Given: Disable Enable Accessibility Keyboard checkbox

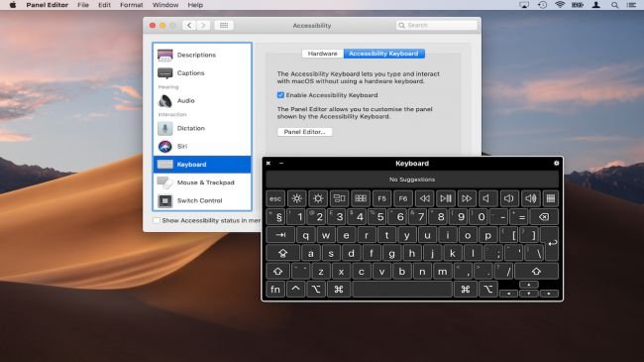Looking at the screenshot, I should pos(280,95).
